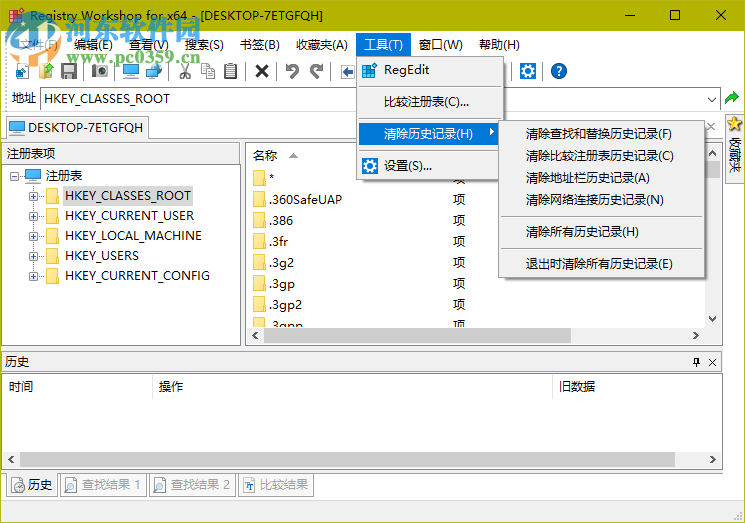This screenshot has height=523, width=745.
Task: Select the .360SafeUAP key row
Action: click(305, 200)
